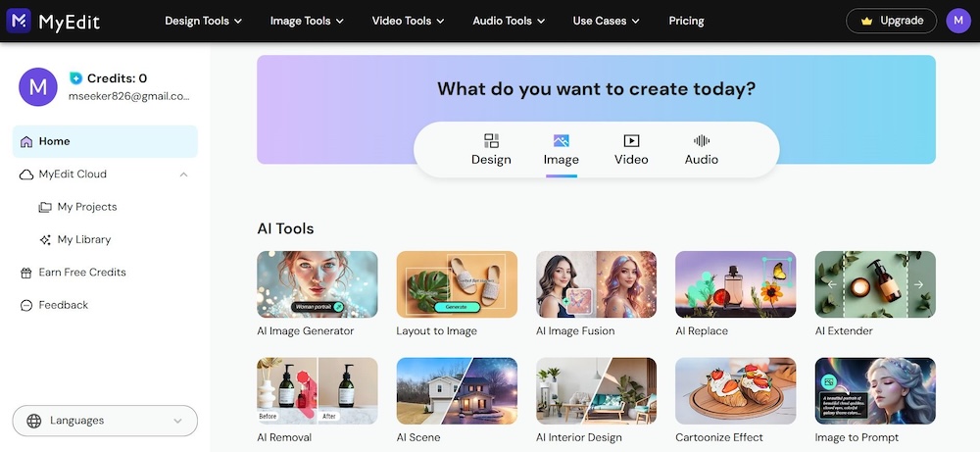This screenshot has height=452, width=980.
Task: Collapse the MyEdit Cloud section
Action: coord(183,175)
